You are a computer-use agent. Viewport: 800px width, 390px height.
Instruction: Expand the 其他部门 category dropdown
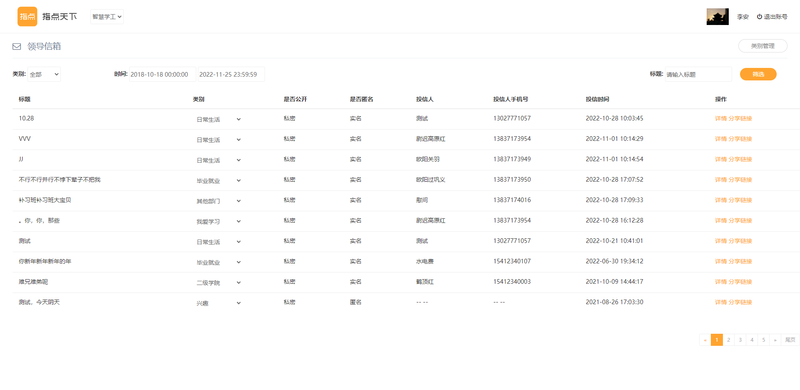218,201
